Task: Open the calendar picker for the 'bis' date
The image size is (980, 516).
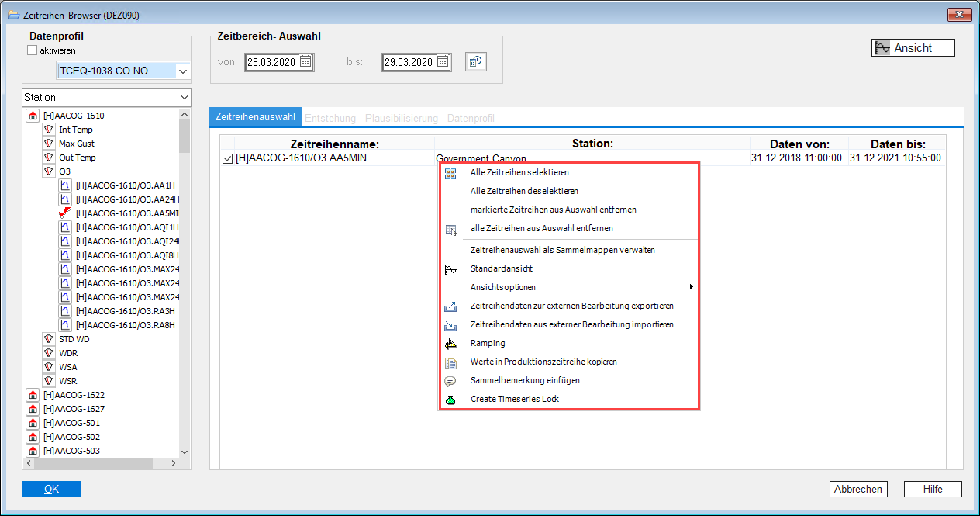Action: (x=443, y=62)
